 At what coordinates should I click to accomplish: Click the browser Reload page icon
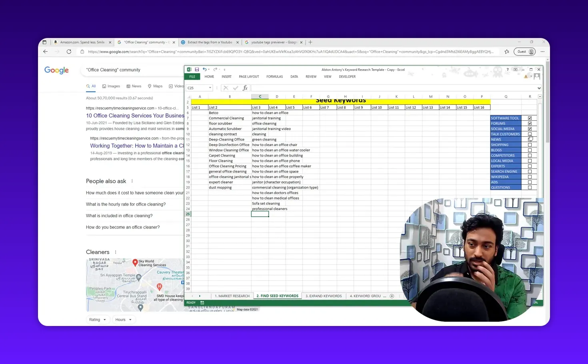pos(68,51)
